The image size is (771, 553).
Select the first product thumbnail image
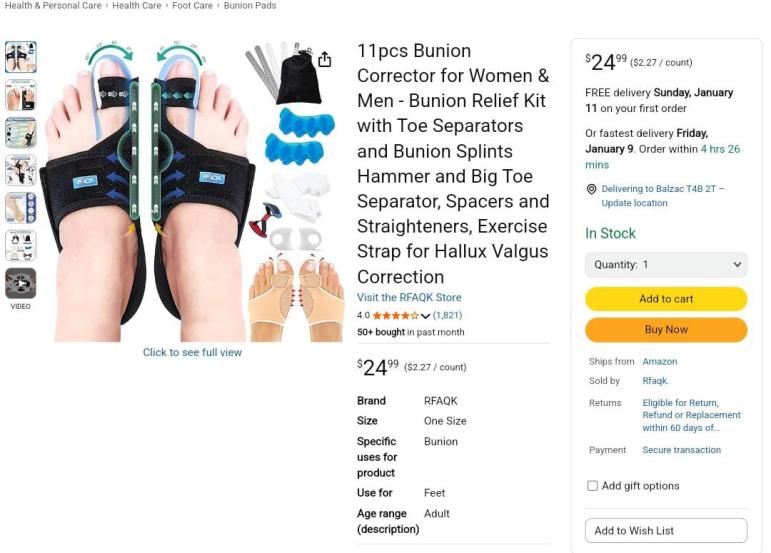[x=21, y=57]
